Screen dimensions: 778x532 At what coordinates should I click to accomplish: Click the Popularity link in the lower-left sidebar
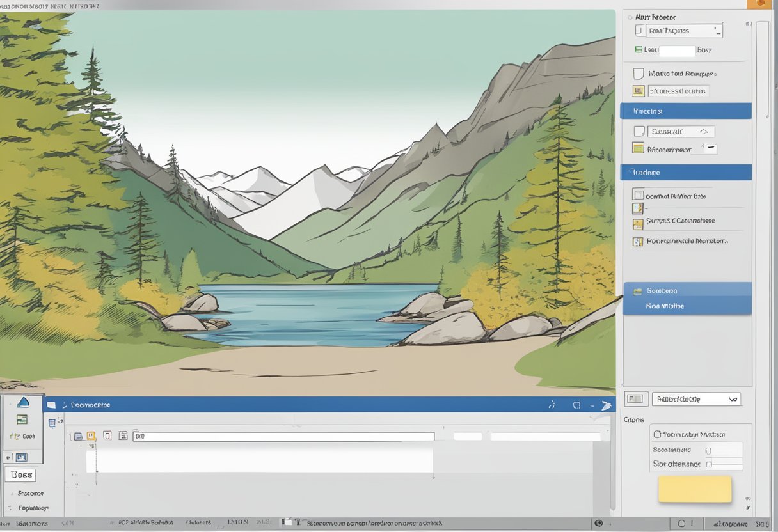point(33,508)
